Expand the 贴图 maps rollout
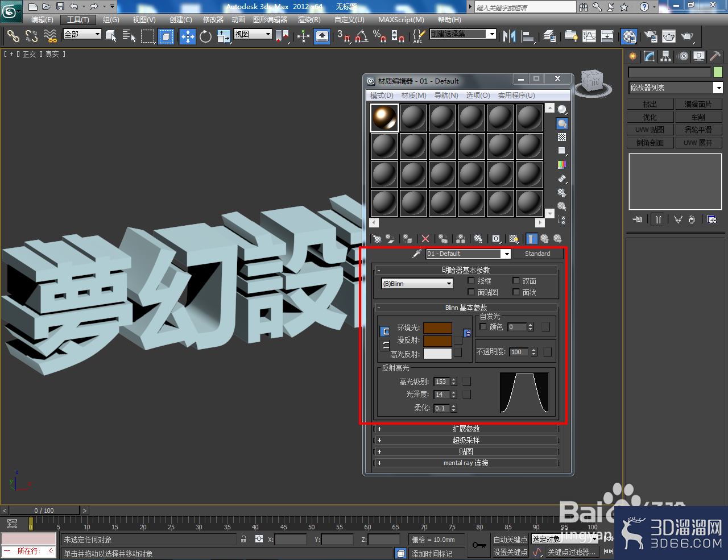This screenshot has height=560, width=728. pyautogui.click(x=466, y=451)
